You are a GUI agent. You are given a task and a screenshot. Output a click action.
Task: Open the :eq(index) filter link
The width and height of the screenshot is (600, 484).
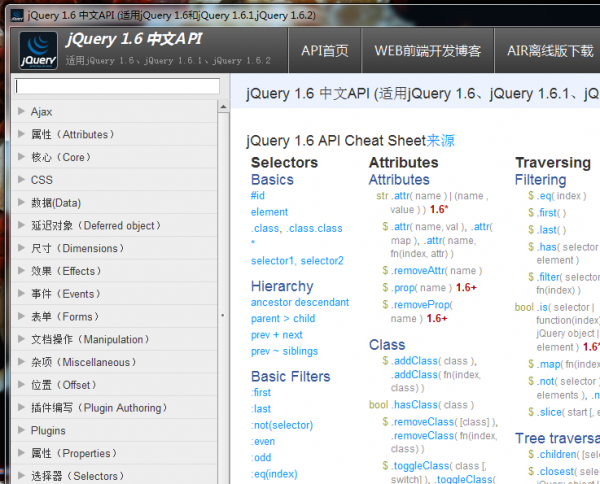(274, 474)
